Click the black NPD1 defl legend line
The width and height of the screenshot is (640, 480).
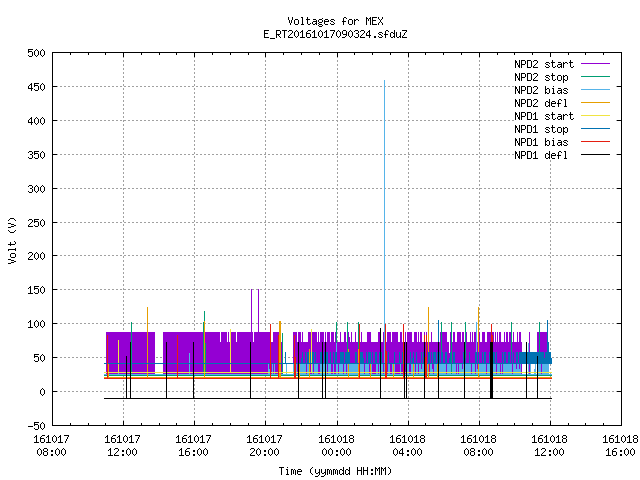[595, 155]
